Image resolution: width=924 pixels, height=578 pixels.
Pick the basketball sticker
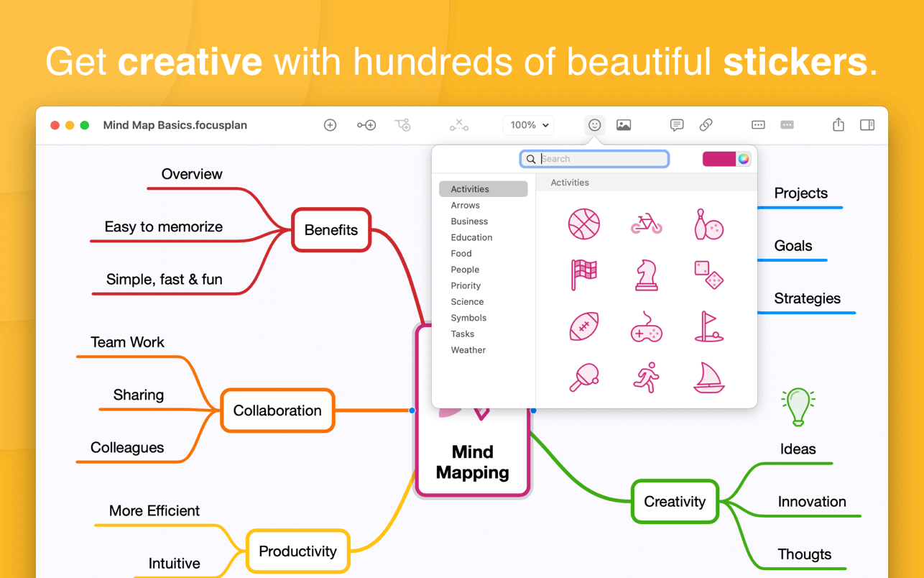pyautogui.click(x=583, y=224)
